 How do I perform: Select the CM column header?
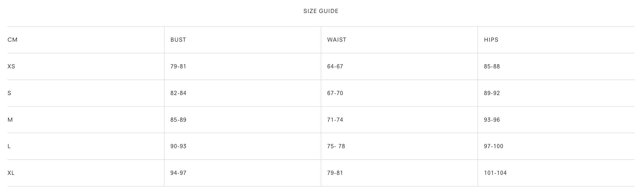tap(12, 40)
